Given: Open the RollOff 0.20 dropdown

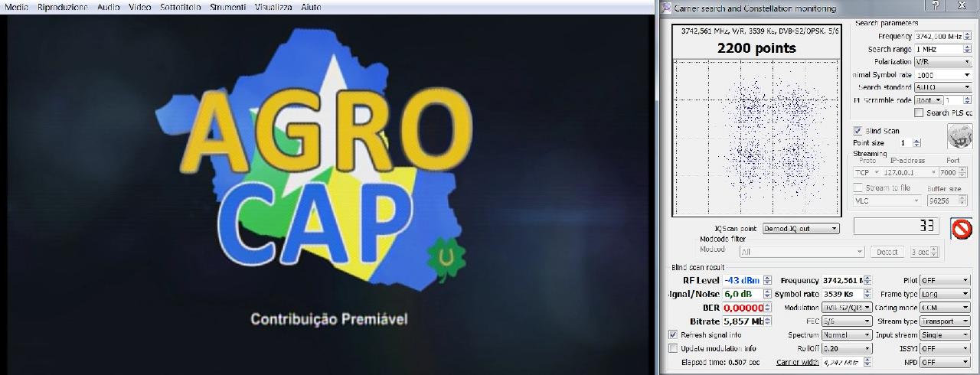Looking at the screenshot, I should [x=846, y=348].
